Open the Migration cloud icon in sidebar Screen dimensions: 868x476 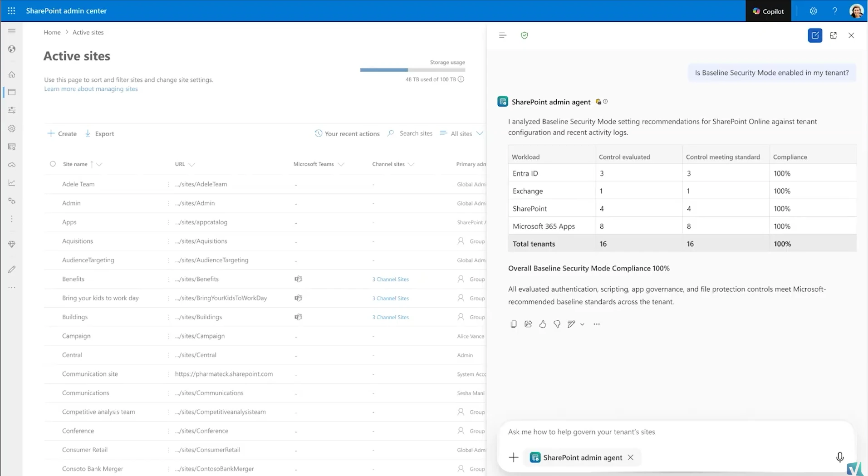(12, 165)
